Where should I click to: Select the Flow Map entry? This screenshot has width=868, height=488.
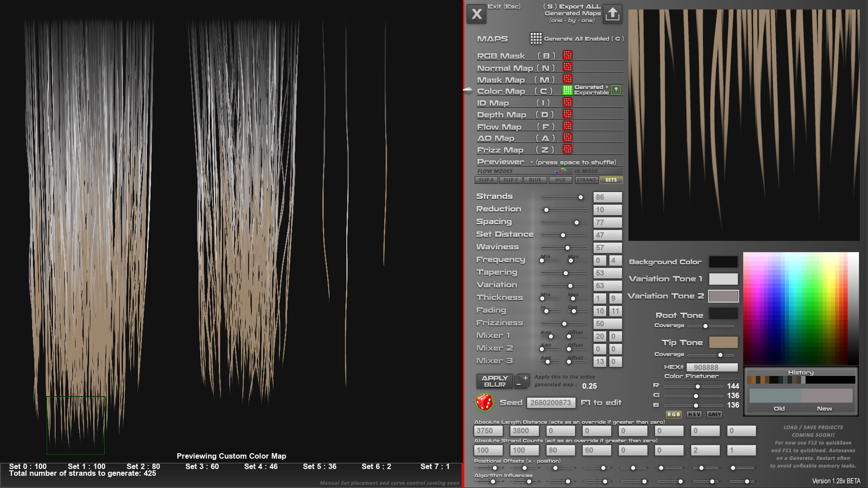click(x=515, y=127)
